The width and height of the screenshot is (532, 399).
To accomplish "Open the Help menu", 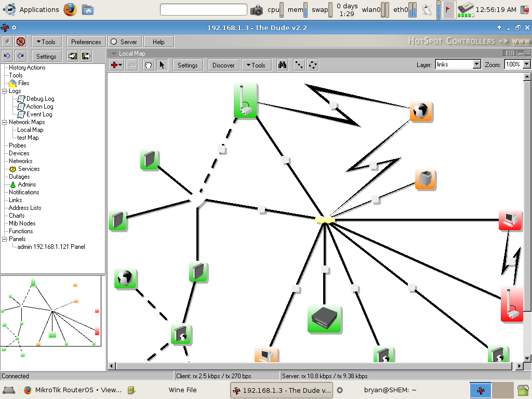I will [158, 42].
